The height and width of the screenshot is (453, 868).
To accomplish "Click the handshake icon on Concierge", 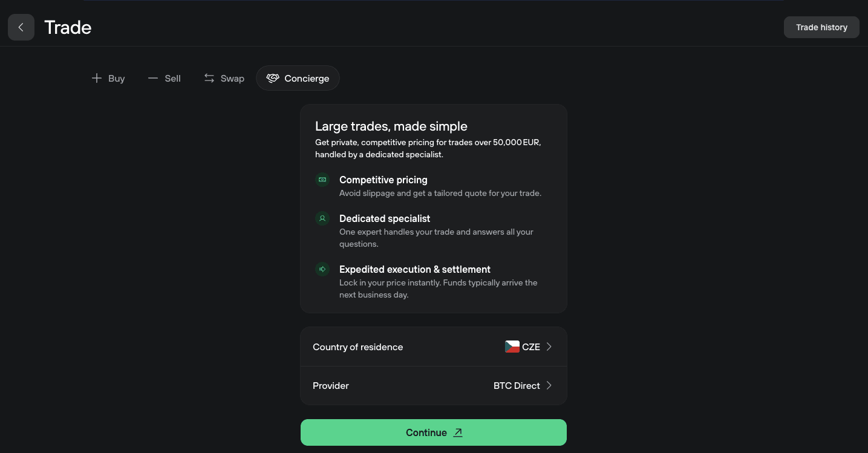I will [273, 78].
